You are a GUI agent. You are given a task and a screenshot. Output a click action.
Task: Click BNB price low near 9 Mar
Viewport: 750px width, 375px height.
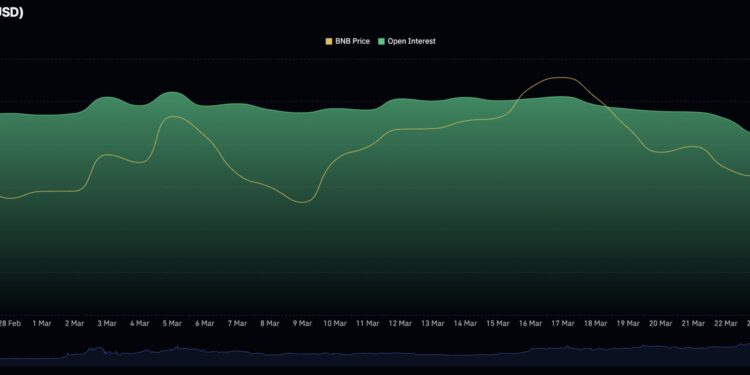[x=302, y=202]
